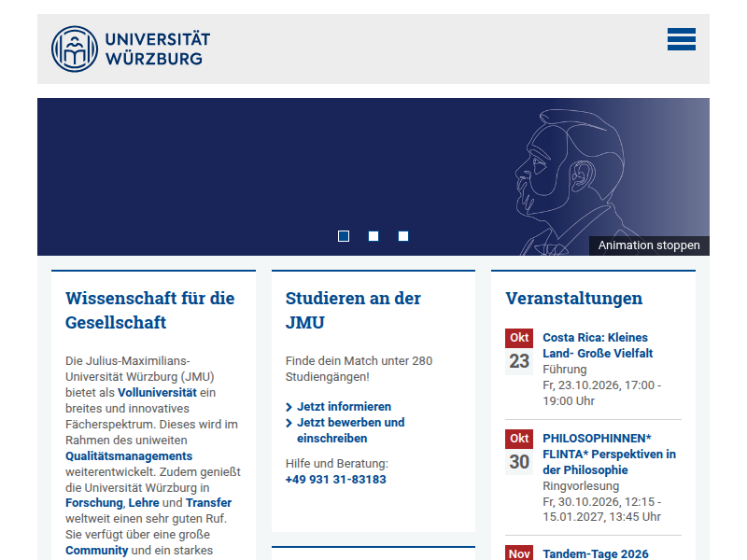Click the Veranstaltungen heading

(x=573, y=298)
